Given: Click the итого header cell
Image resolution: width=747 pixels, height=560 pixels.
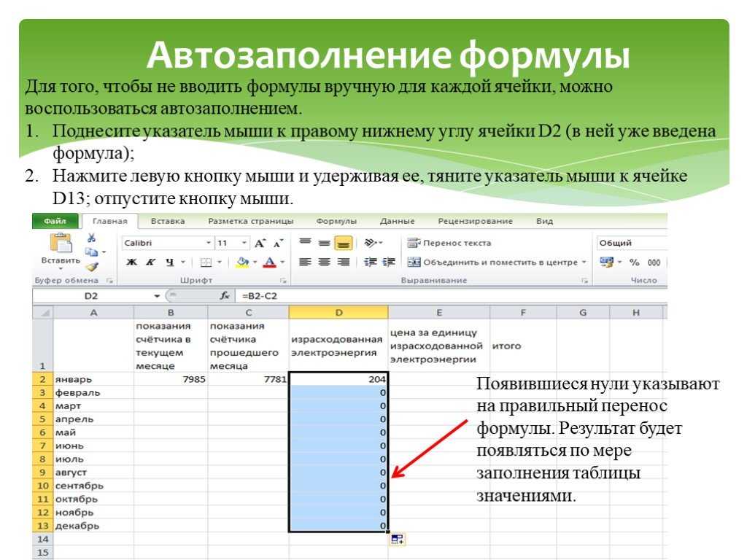Looking at the screenshot, I should (x=522, y=346).
